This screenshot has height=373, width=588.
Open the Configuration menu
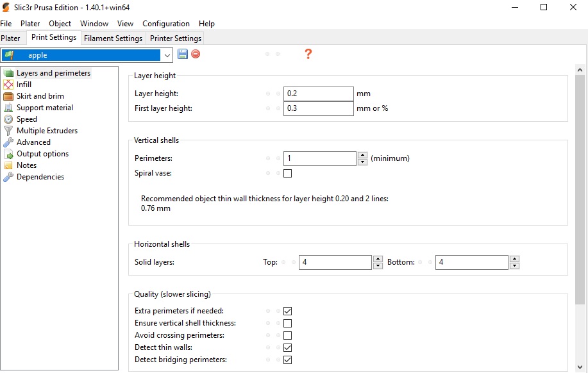166,24
